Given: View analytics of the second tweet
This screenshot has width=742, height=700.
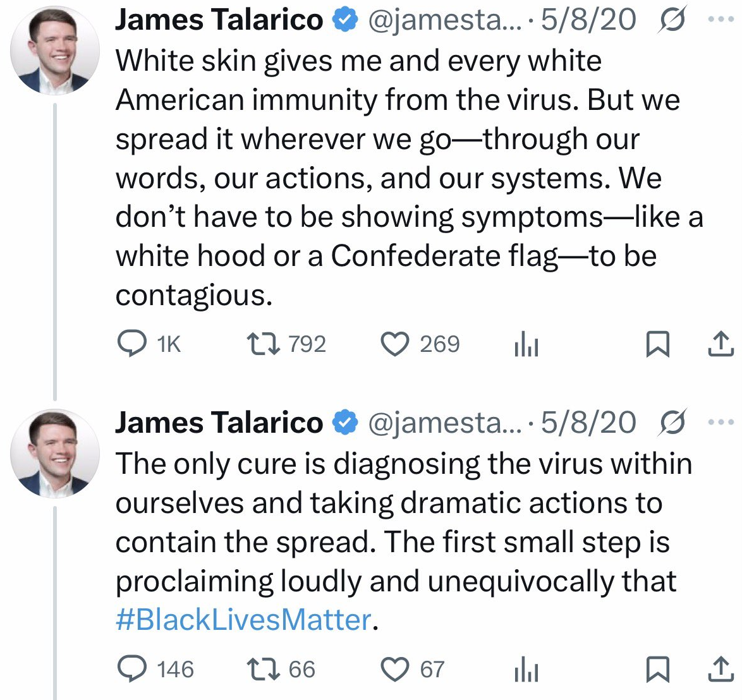Looking at the screenshot, I should [526, 670].
